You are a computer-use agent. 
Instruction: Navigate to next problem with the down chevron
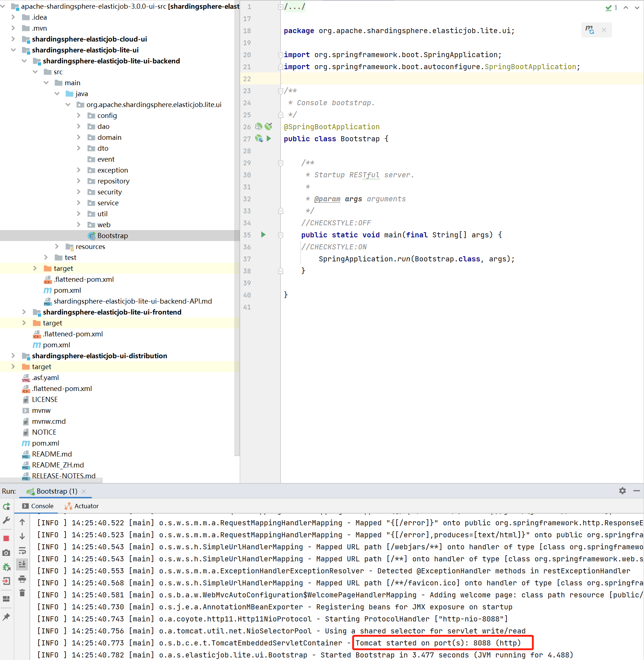636,8
